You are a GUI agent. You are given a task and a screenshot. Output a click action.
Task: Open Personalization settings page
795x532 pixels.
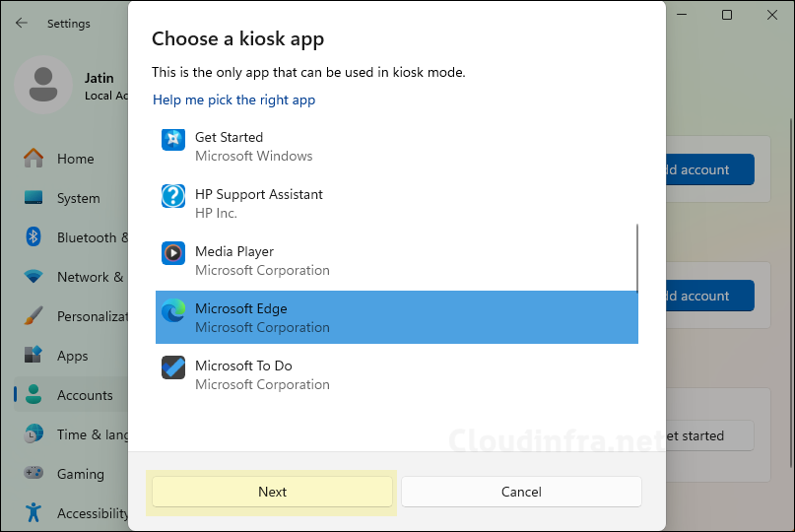(x=71, y=316)
